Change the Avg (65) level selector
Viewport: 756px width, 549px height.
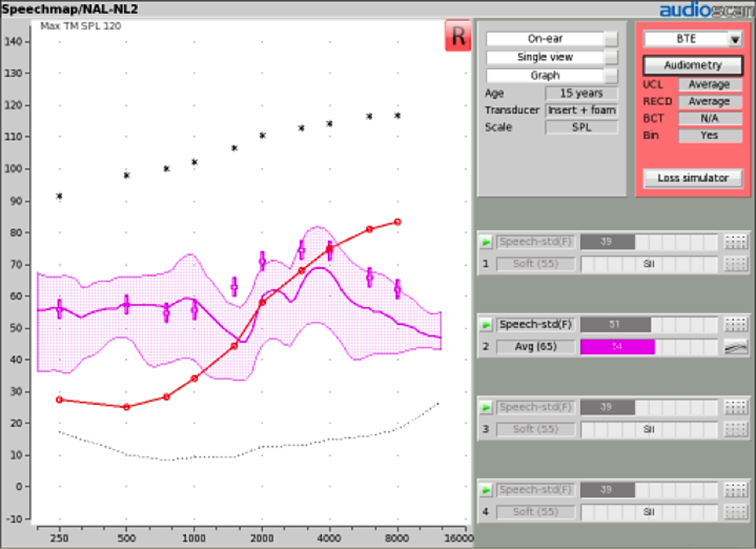pyautogui.click(x=536, y=347)
